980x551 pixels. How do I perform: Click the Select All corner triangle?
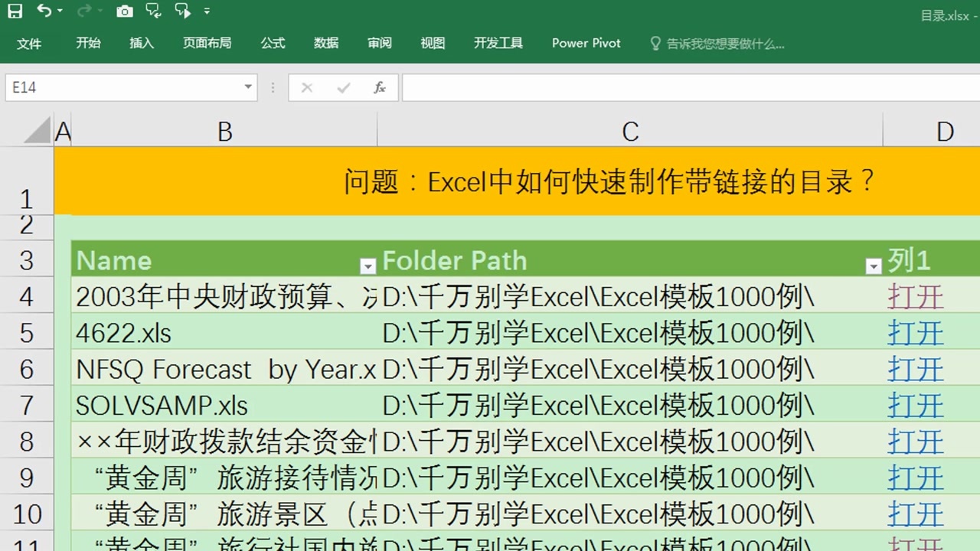38,131
